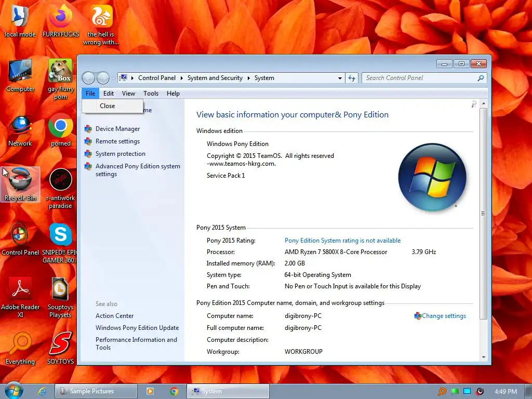Expand the arrow after Control Panel breadcrumb
Screen dimensions: 532x399
tap(181, 78)
